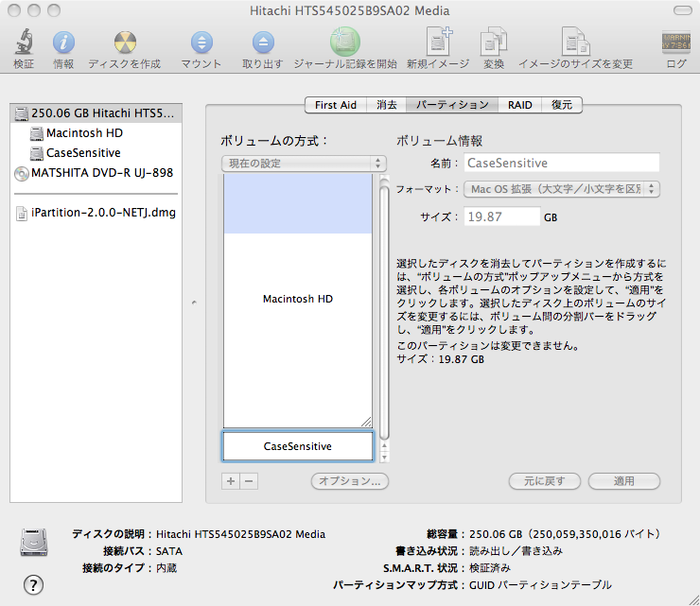700x606 pixels.
Task: Click the splitter handle between sidebar and panel
Action: coord(194,303)
